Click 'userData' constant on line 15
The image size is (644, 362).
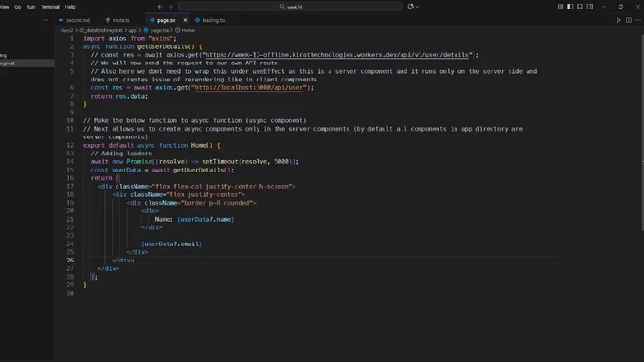click(x=127, y=170)
